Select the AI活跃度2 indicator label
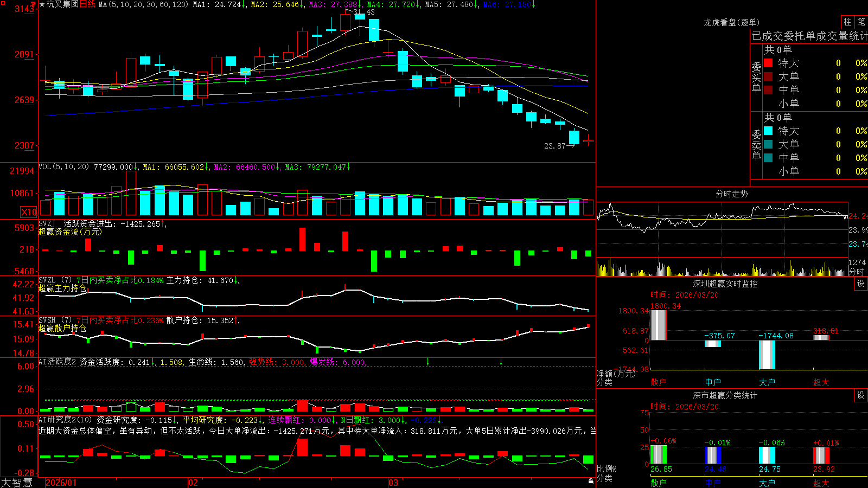The width and height of the screenshot is (868, 488). click(58, 362)
